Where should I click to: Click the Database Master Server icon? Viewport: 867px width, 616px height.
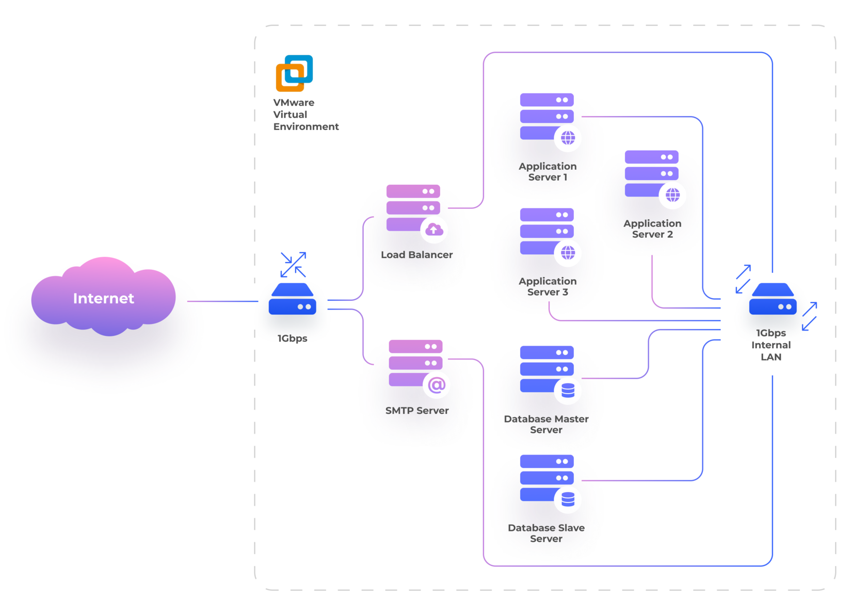pos(550,375)
